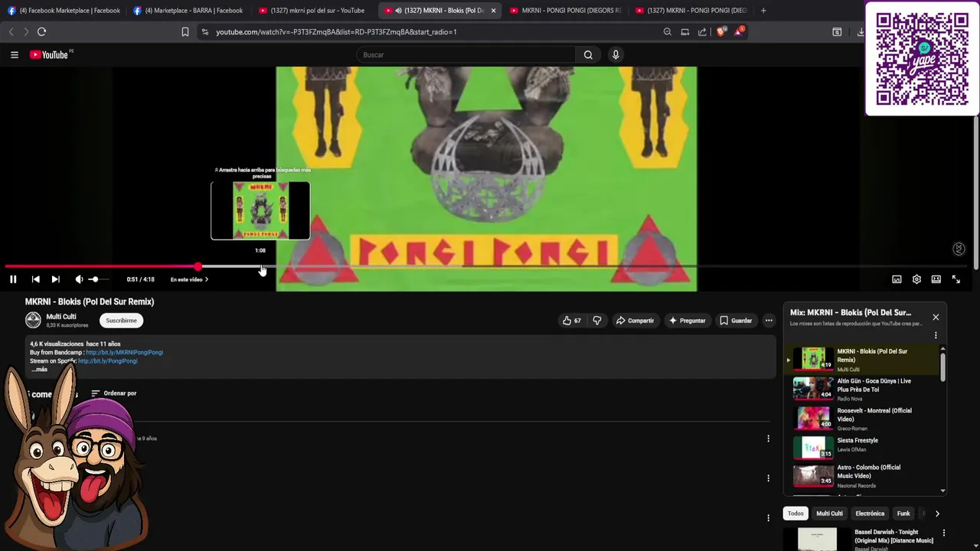This screenshot has height=551, width=980.
Task: Play Roosevelt - Montreal from the mix
Action: (861, 419)
